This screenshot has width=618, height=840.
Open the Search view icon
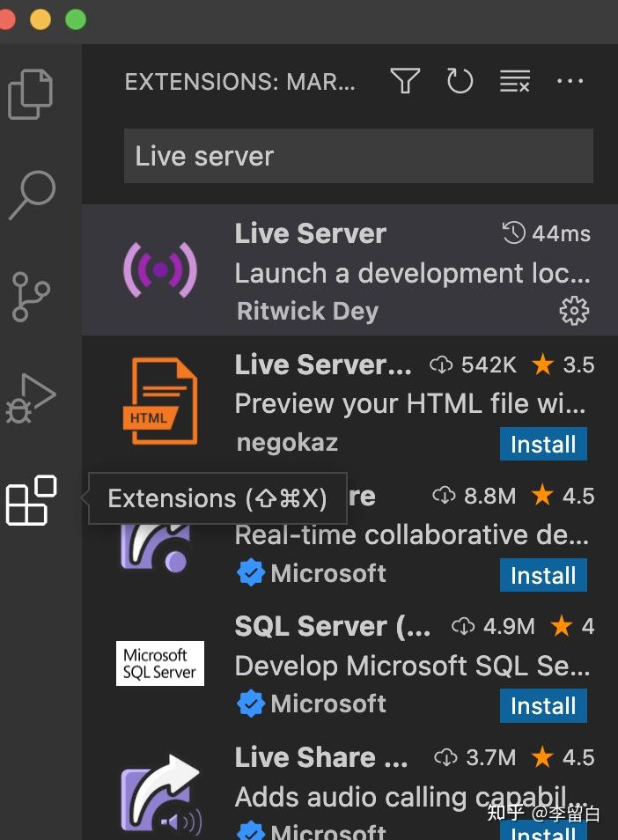tap(33, 194)
